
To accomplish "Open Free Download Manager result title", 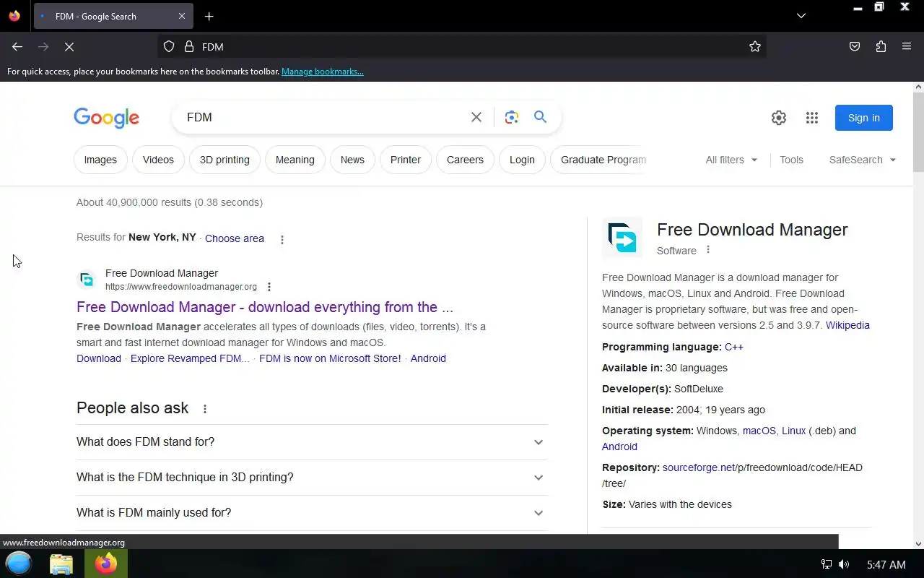I will (x=265, y=307).
